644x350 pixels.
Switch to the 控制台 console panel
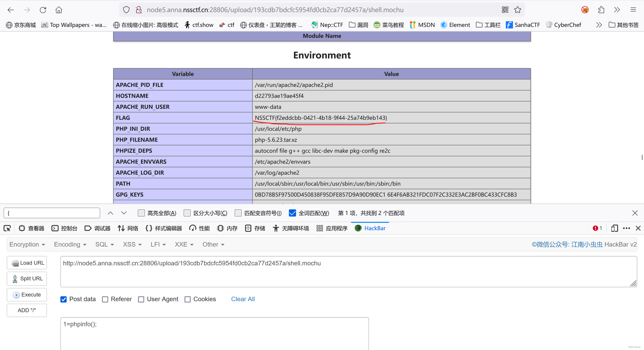pos(64,228)
